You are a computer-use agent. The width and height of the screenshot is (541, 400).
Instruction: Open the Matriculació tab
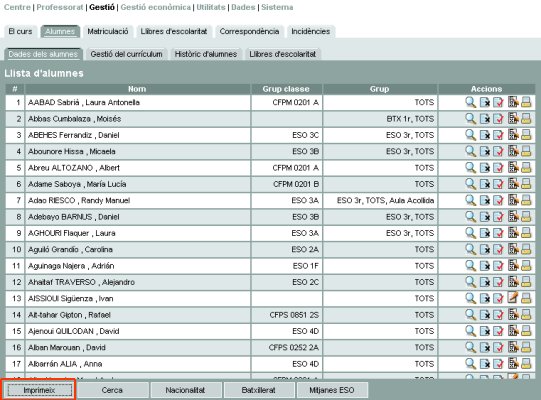(x=108, y=31)
